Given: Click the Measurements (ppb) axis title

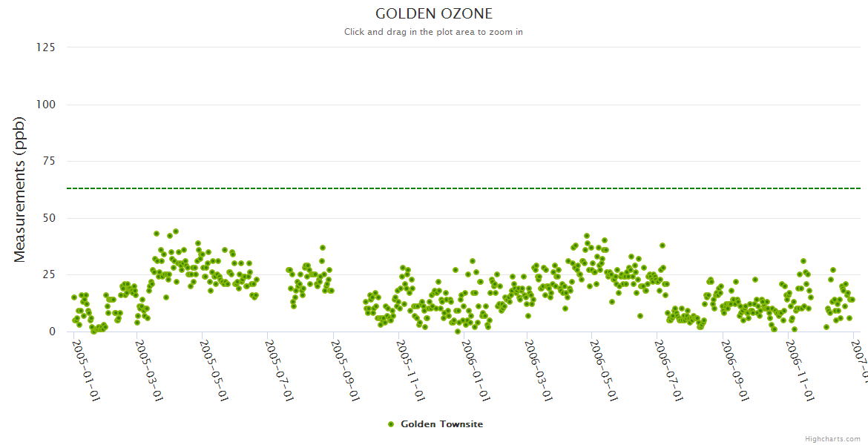Looking at the screenshot, I should tap(20, 190).
